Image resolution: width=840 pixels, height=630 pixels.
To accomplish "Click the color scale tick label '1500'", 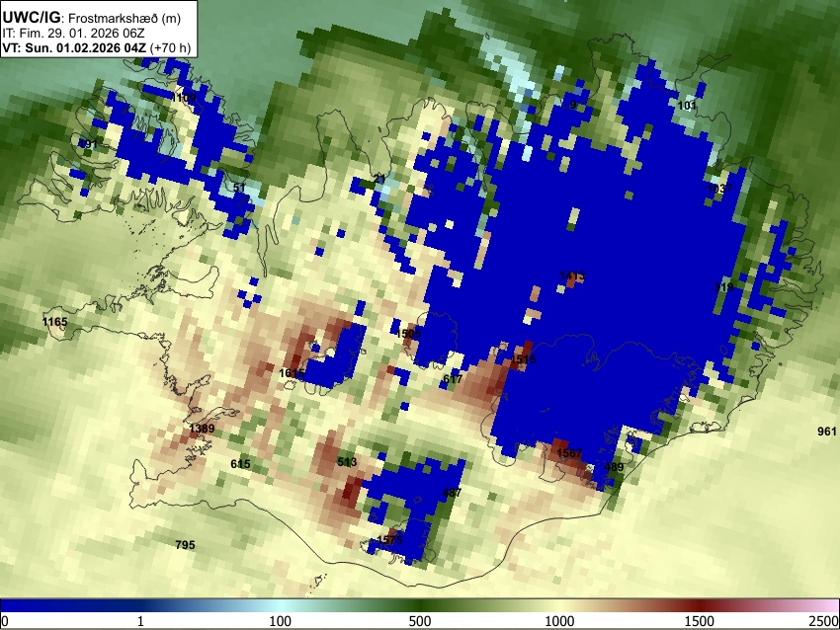I will pos(700,621).
